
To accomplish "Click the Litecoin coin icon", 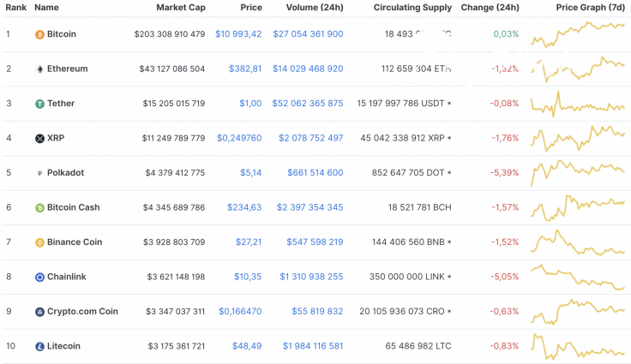I will [39, 346].
